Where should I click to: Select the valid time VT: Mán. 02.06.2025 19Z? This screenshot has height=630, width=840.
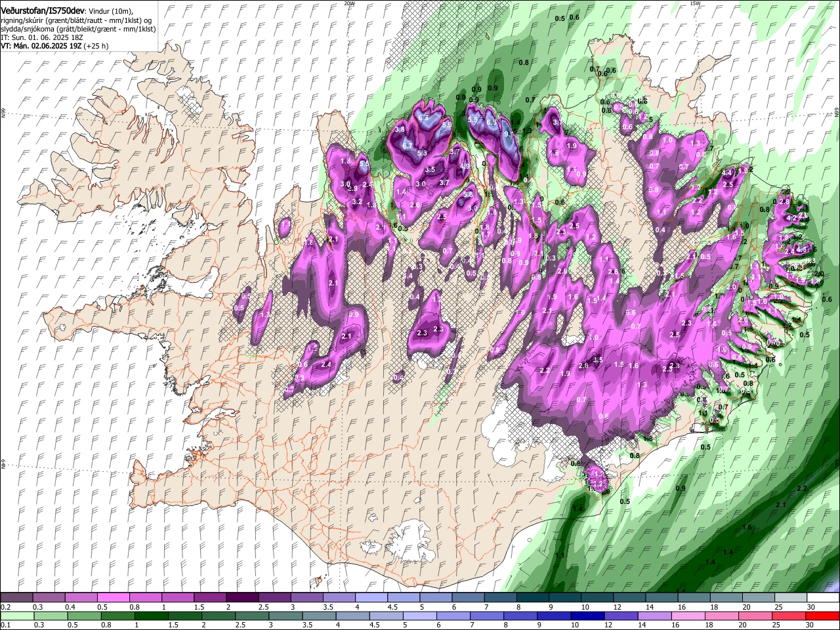[x=41, y=47]
